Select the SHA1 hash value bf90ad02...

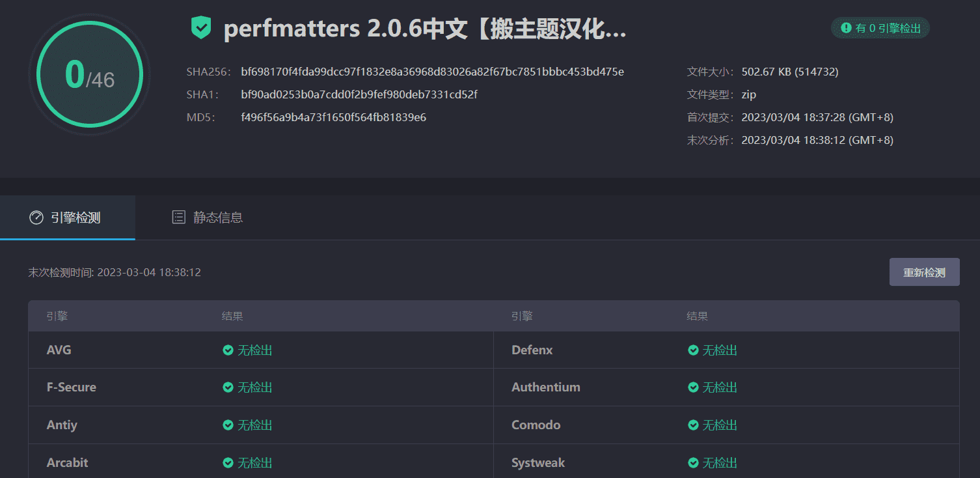click(x=359, y=94)
